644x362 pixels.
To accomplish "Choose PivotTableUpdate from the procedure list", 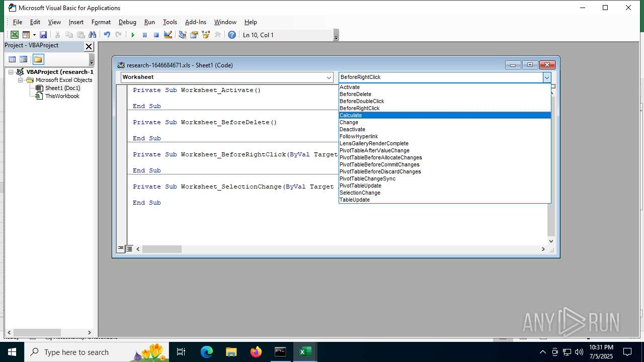I will click(x=445, y=186).
